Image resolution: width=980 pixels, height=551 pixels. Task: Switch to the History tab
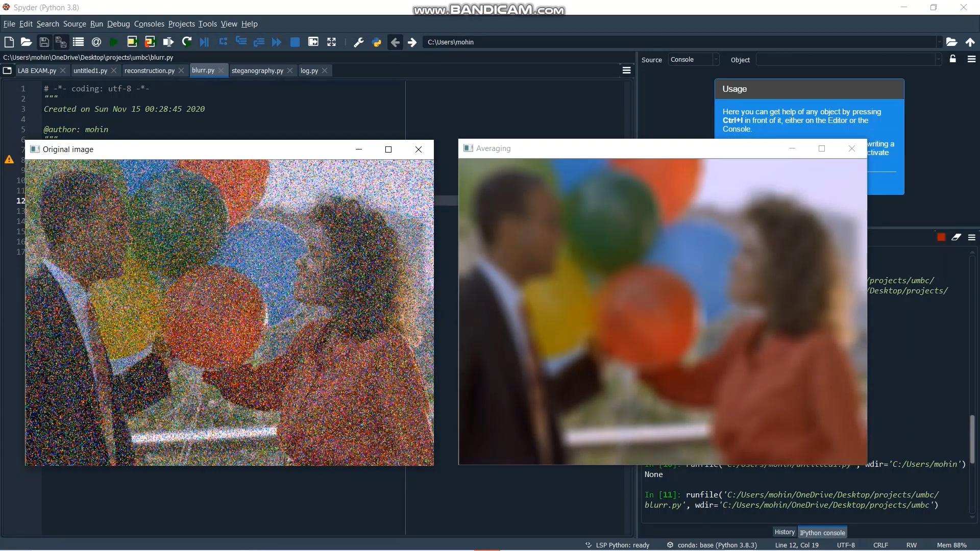[x=784, y=532]
